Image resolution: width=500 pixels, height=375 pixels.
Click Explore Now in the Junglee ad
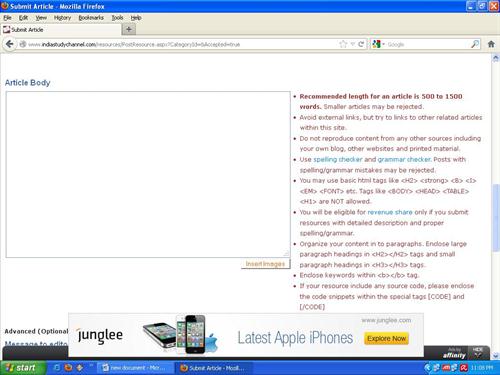[x=386, y=338]
